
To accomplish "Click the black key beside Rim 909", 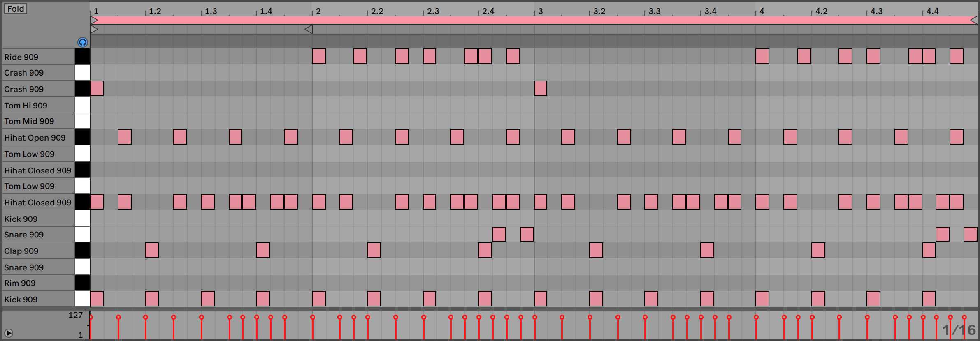I will 82,283.
